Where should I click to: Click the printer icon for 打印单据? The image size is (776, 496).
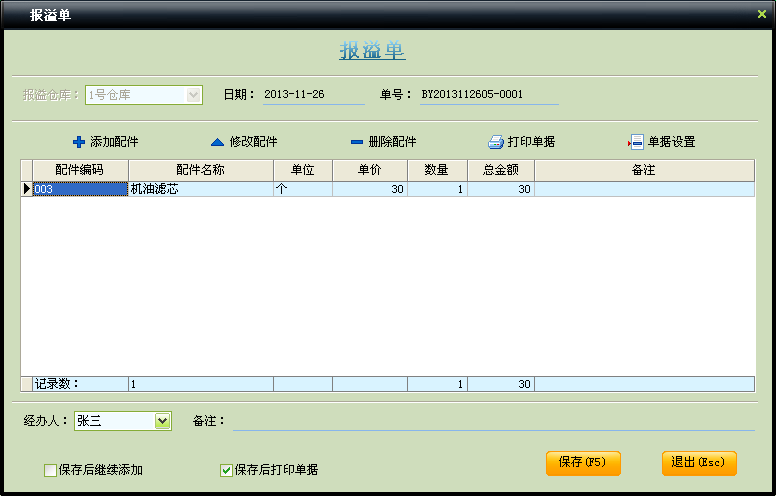pyautogui.click(x=496, y=142)
